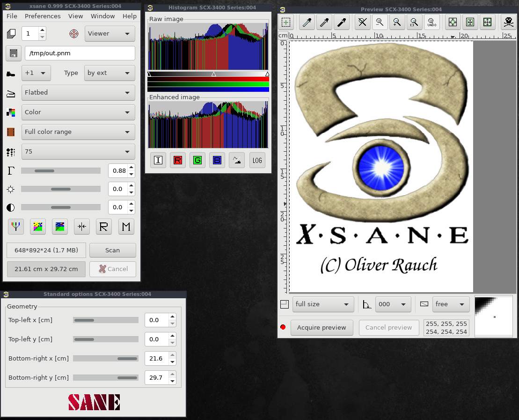
Task: Open the Viewer target dropdown
Action: (x=110, y=34)
